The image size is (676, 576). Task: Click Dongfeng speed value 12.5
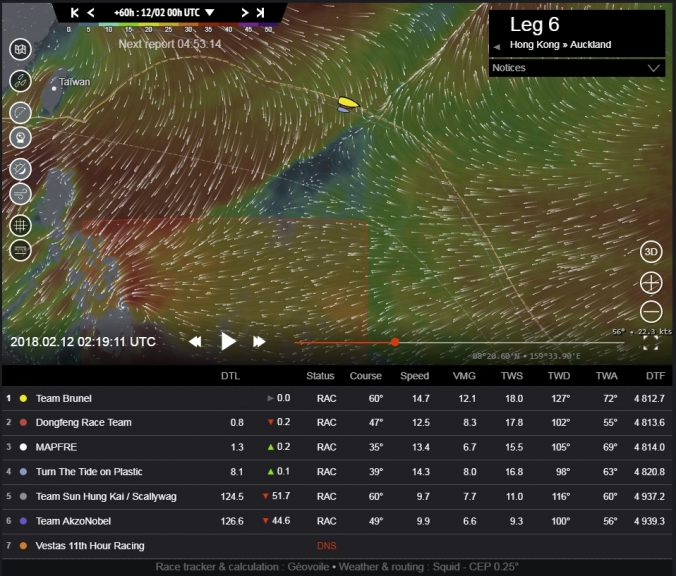click(x=421, y=423)
